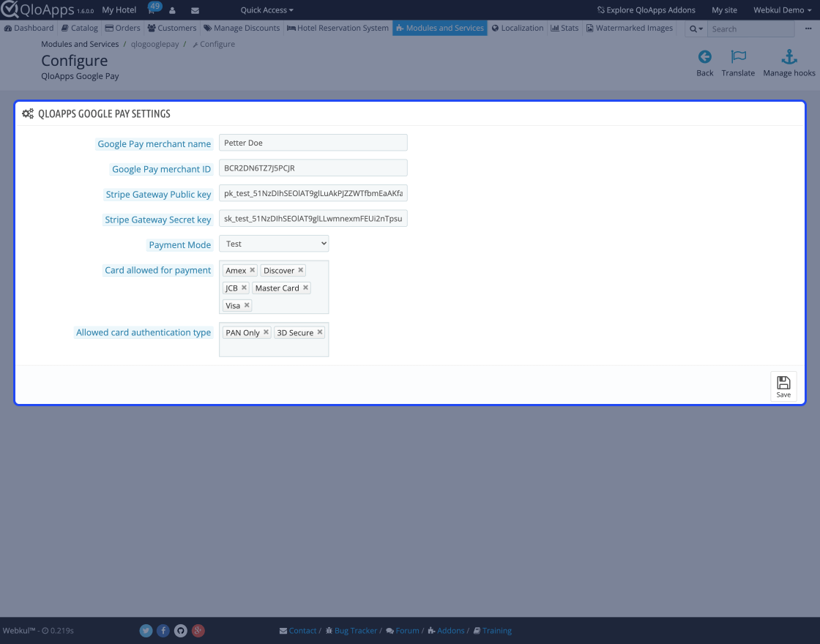
Task: Remove the Discover card tag
Action: (x=301, y=270)
